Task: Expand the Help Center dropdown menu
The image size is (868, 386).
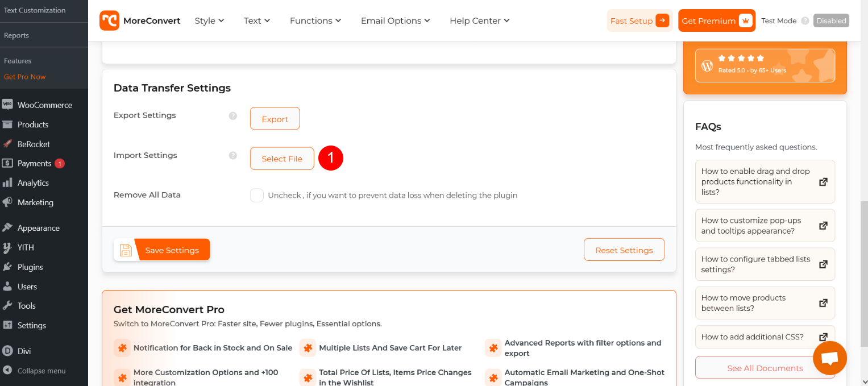Action: pyautogui.click(x=480, y=20)
